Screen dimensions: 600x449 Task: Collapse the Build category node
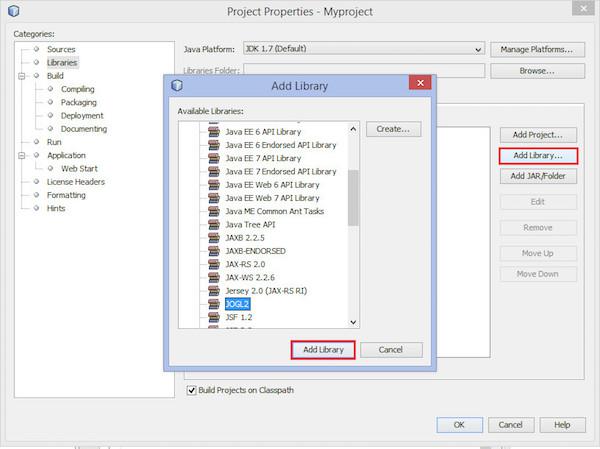pyautogui.click(x=22, y=76)
